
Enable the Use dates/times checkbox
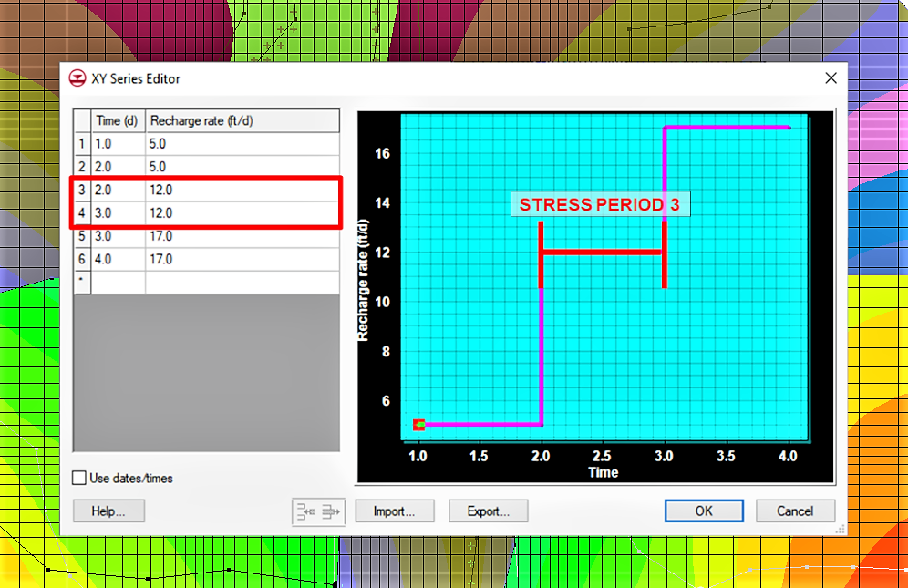click(77, 477)
